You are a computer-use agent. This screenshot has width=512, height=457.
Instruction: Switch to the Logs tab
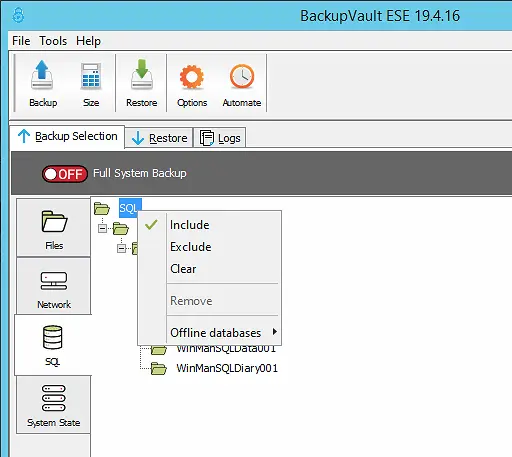point(220,138)
